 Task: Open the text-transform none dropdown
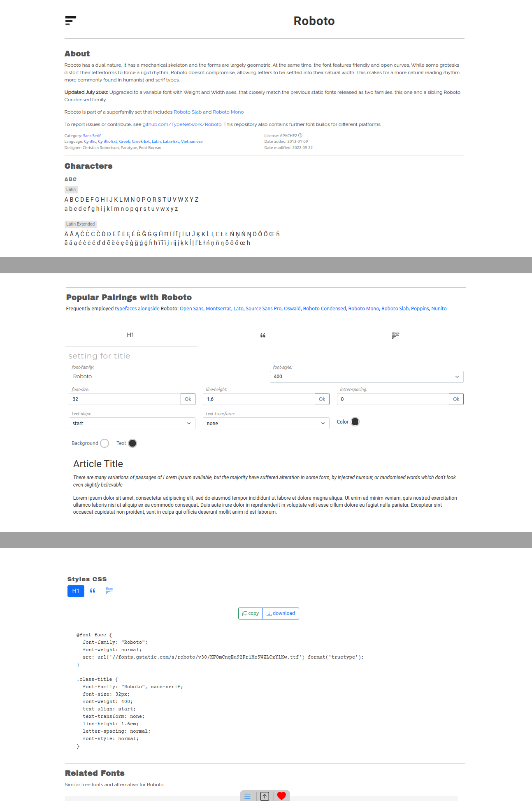click(266, 423)
